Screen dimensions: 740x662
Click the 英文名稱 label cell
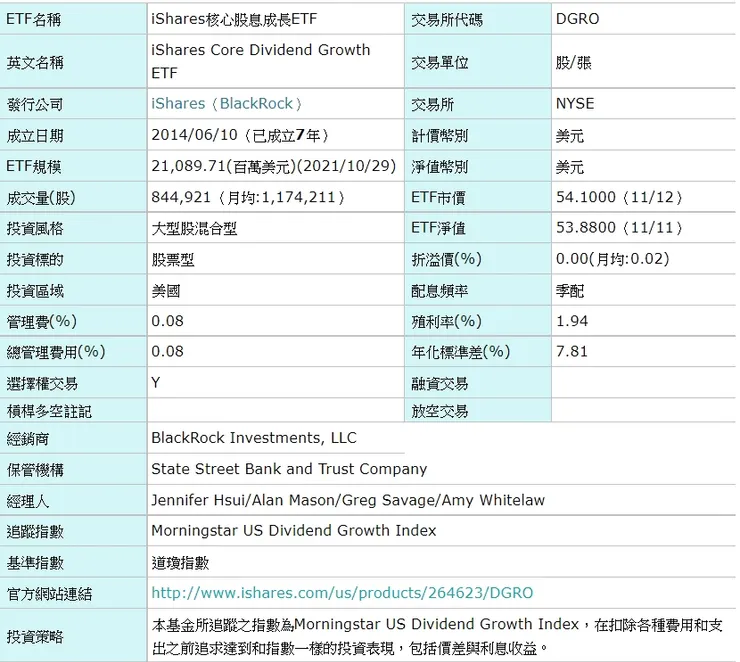pyautogui.click(x=35, y=62)
